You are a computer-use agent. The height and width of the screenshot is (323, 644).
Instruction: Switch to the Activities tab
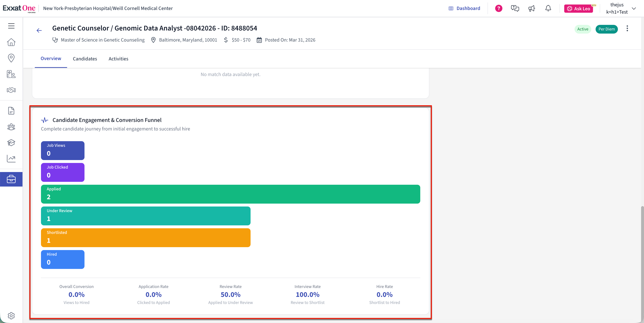pos(118,59)
